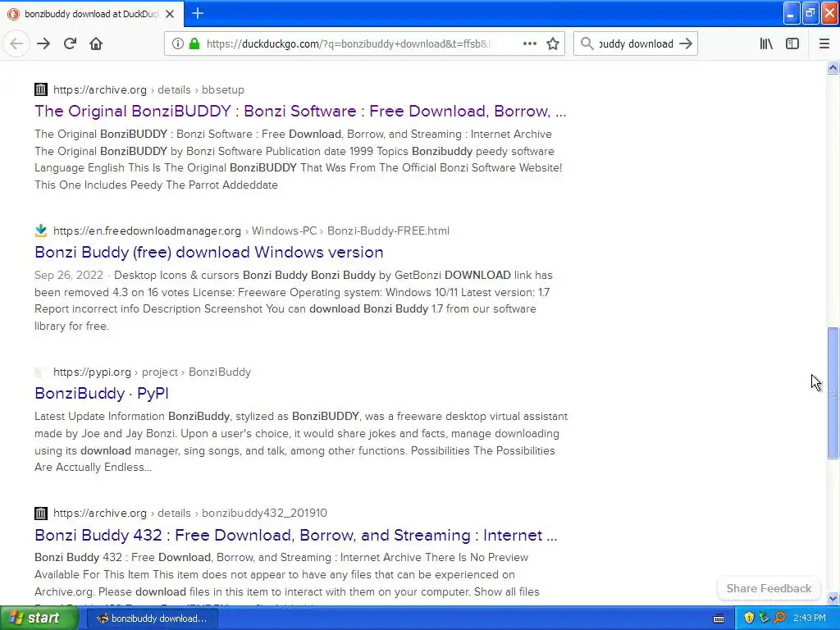The height and width of the screenshot is (630, 840).
Task: Click the scrollbar down arrow
Action: (x=833, y=598)
